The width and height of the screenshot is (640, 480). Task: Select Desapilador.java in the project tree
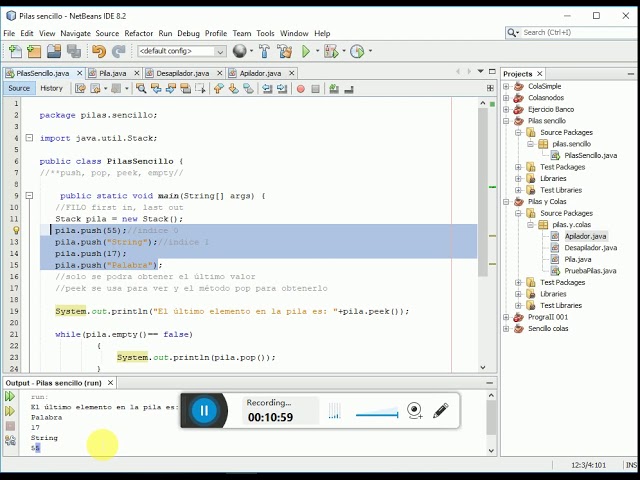pos(590,248)
